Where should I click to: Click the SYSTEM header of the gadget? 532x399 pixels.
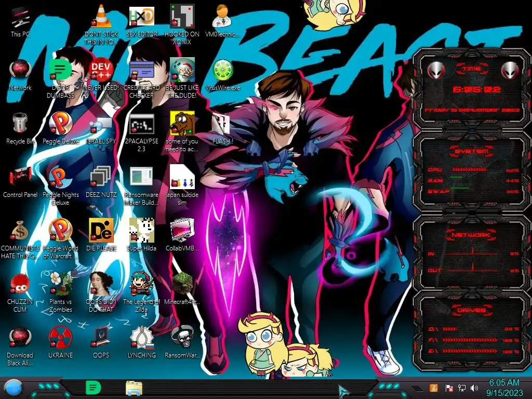472,151
